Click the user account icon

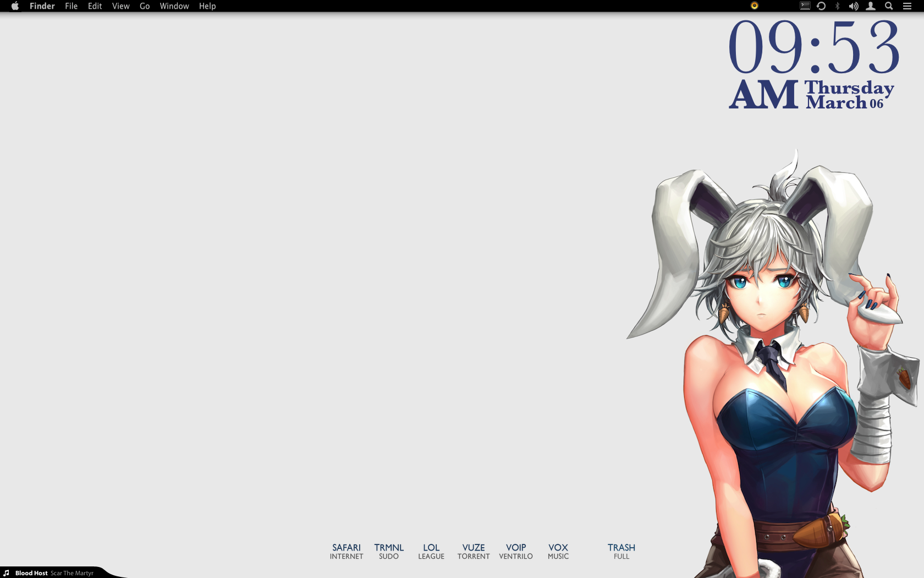pyautogui.click(x=871, y=6)
